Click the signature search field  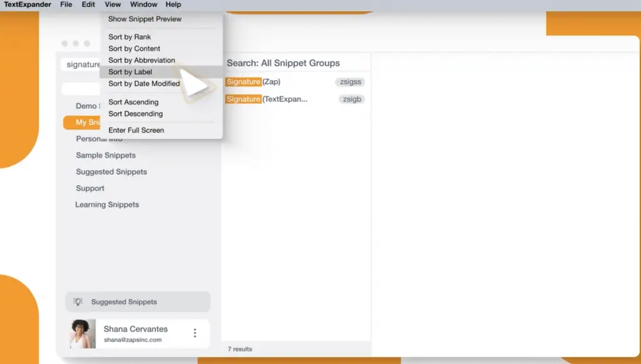coord(81,64)
